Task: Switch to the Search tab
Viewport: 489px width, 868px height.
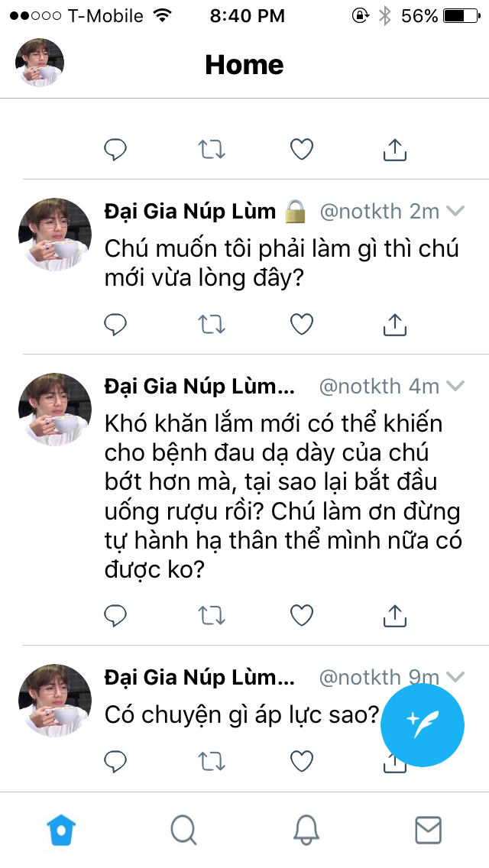Action: [183, 829]
